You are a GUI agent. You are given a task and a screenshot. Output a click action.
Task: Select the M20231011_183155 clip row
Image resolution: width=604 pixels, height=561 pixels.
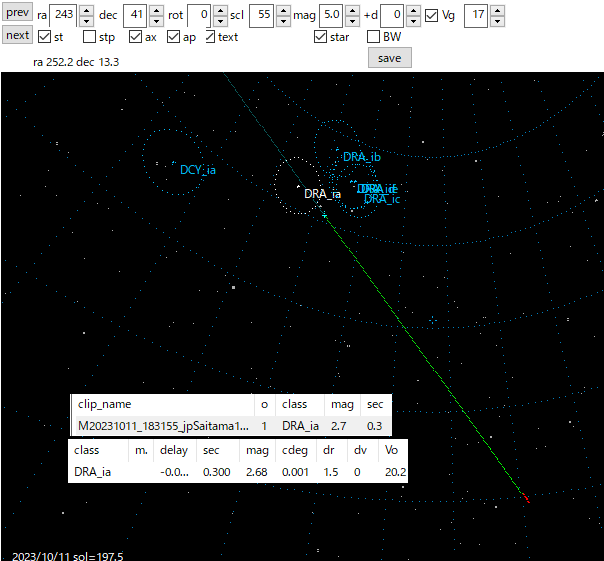(158, 425)
